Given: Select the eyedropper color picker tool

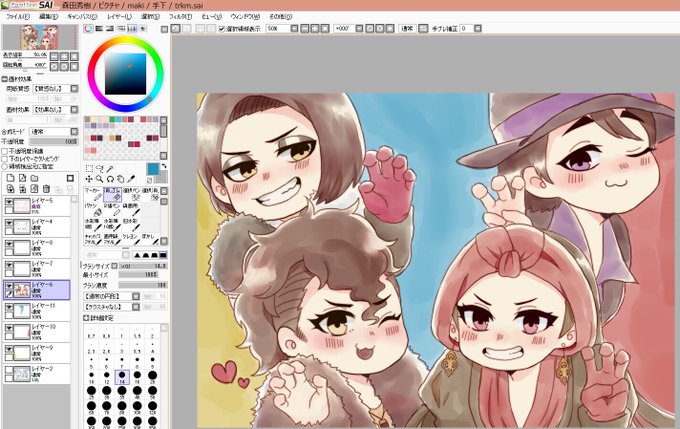Looking at the screenshot, I should pos(131,179).
